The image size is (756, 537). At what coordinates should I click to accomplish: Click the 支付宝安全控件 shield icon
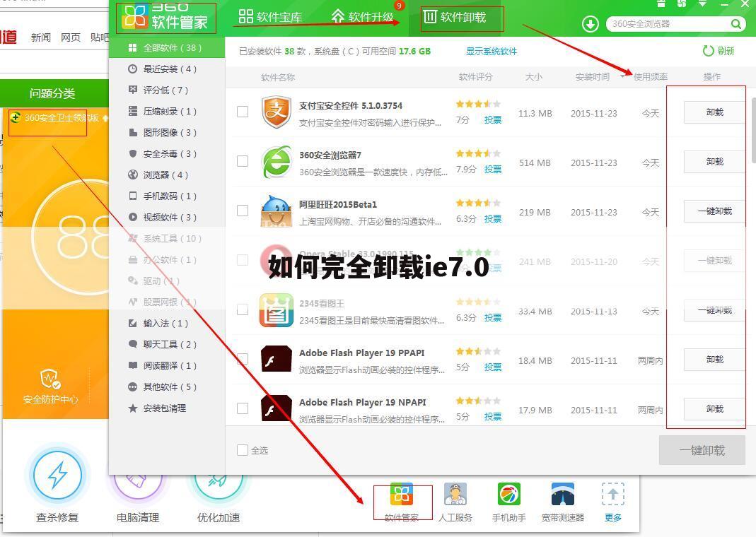(277, 112)
